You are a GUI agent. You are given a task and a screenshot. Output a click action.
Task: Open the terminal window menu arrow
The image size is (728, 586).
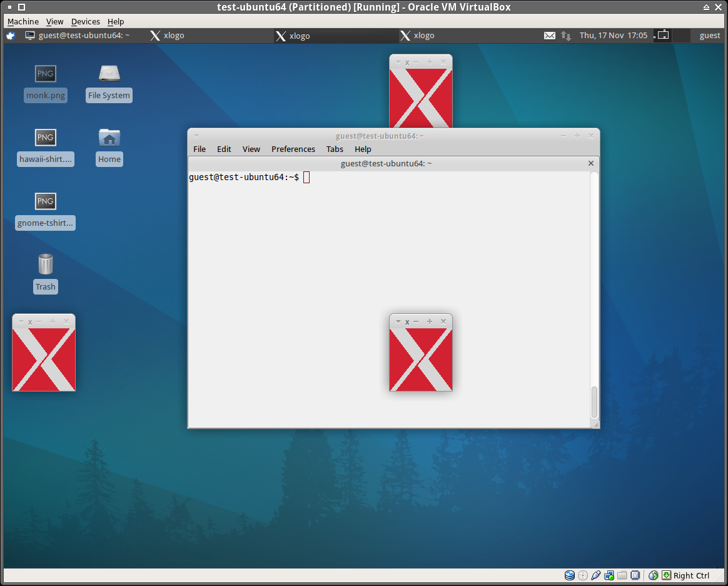(x=196, y=136)
